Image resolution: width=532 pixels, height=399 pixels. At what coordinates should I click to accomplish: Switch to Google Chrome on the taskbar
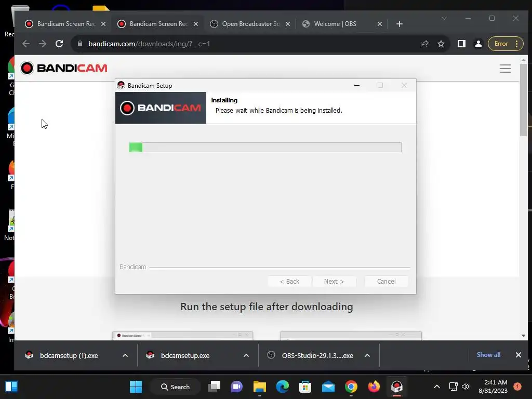(x=351, y=387)
